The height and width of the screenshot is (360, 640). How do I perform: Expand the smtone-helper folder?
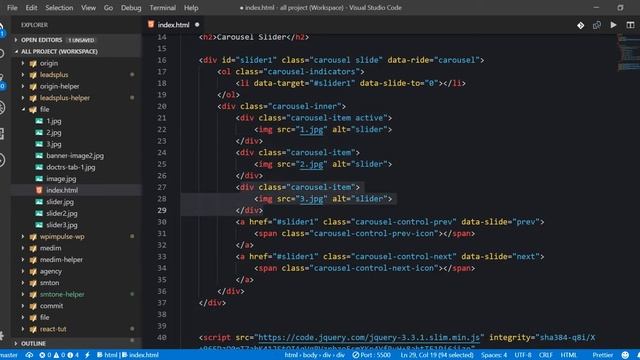tap(62, 294)
